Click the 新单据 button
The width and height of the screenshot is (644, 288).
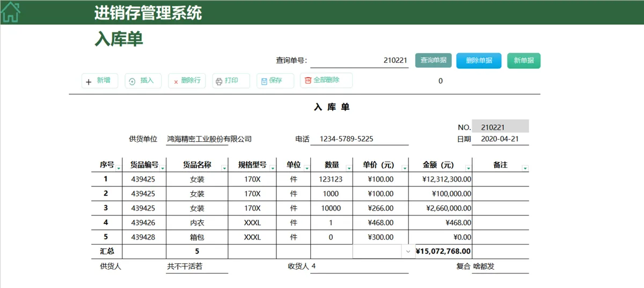click(x=524, y=61)
